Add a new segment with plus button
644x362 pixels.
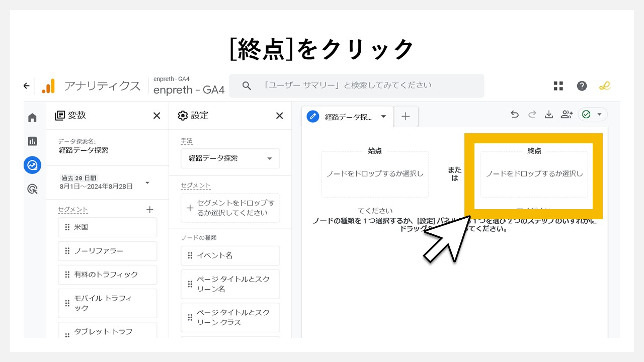click(x=149, y=209)
